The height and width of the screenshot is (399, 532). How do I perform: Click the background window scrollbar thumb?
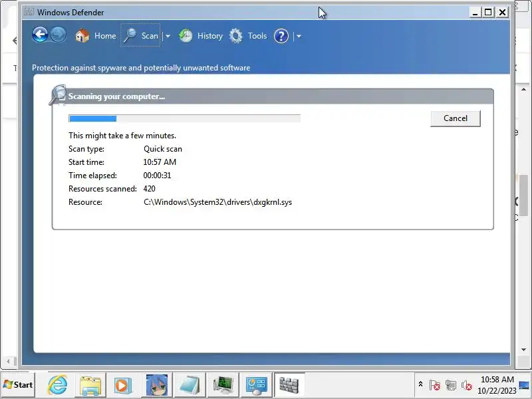(523, 195)
